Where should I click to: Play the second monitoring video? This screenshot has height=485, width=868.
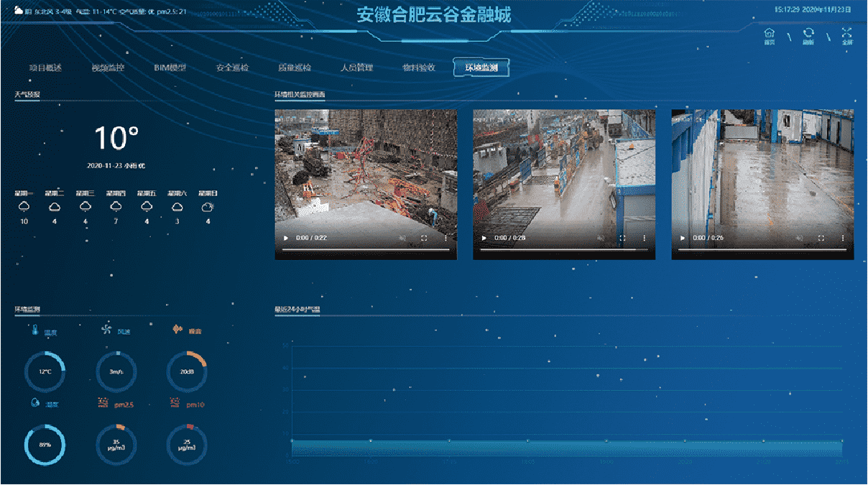[x=484, y=238]
